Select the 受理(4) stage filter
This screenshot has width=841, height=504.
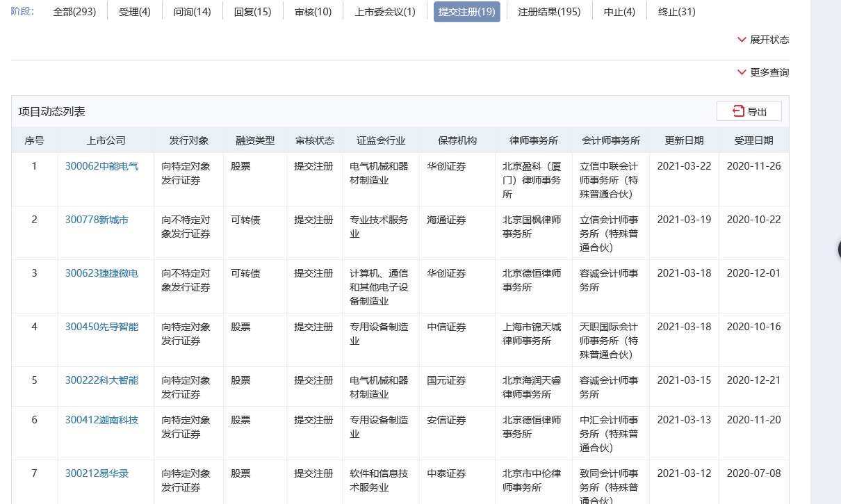coord(134,12)
